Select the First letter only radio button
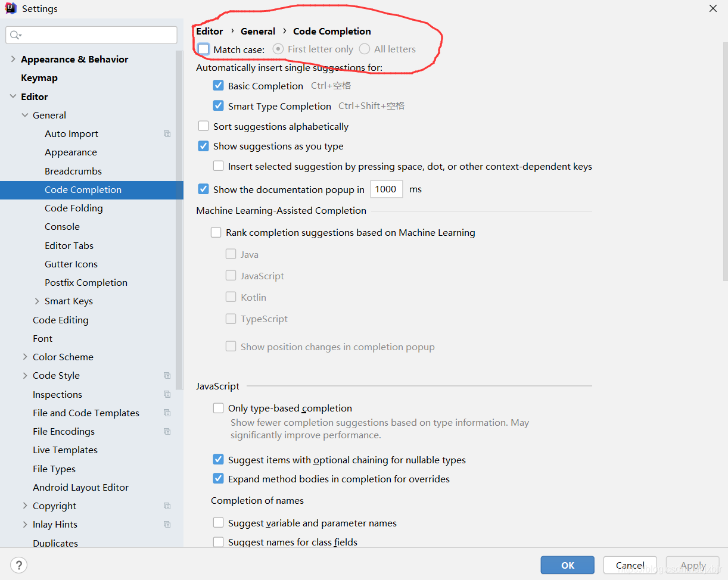 pos(278,49)
